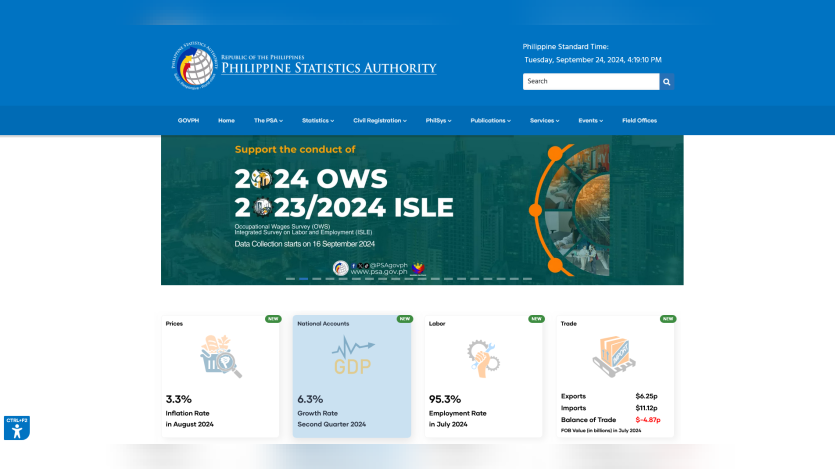The image size is (835, 469).
Task: Click the Exports label
Action: 574,396
